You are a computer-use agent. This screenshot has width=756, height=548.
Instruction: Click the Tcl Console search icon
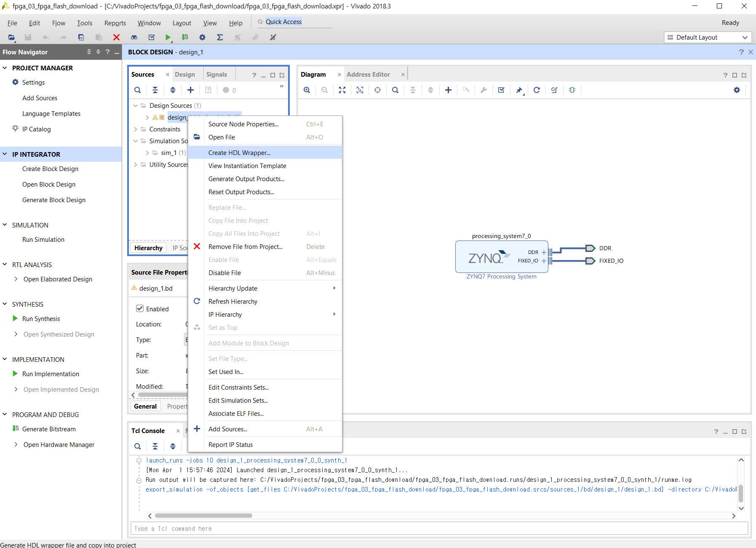(x=138, y=446)
